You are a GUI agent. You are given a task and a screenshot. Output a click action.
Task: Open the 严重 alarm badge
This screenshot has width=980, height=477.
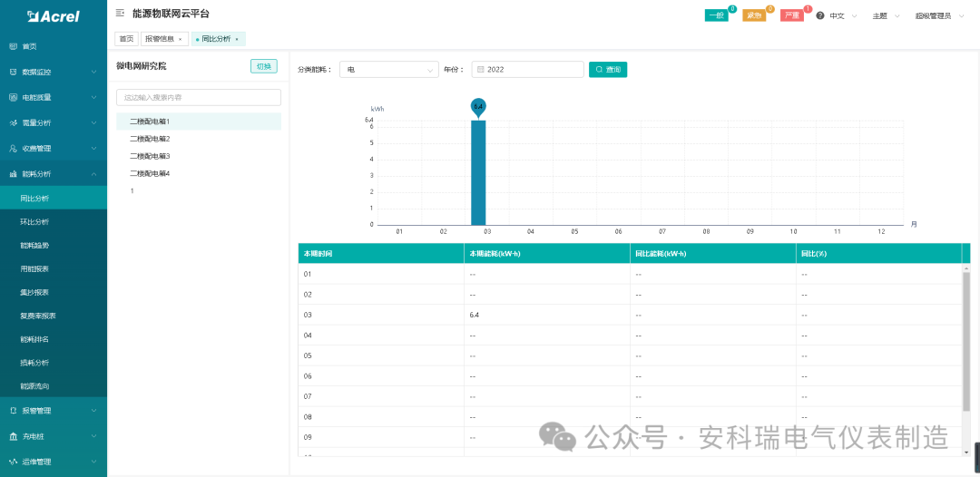(x=791, y=15)
